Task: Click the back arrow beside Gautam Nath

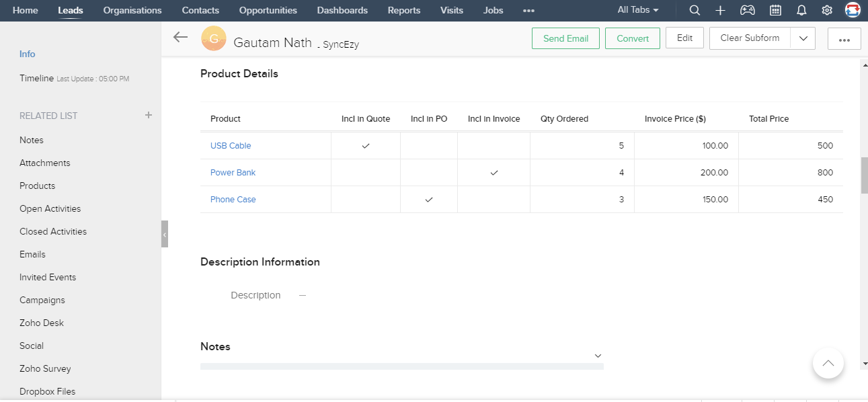Action: pos(180,38)
